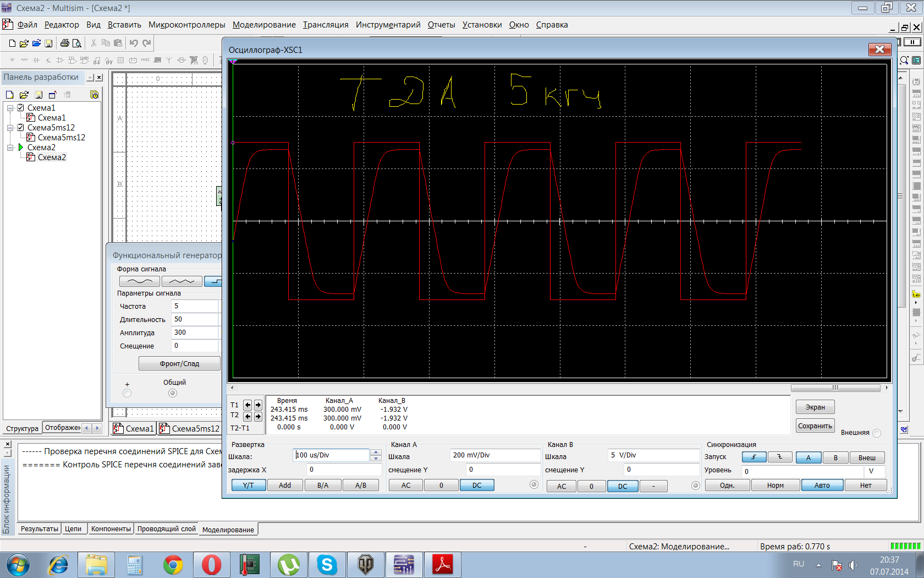The image size is (924, 578).
Task: Click the Windows Start button
Action: pos(19,565)
